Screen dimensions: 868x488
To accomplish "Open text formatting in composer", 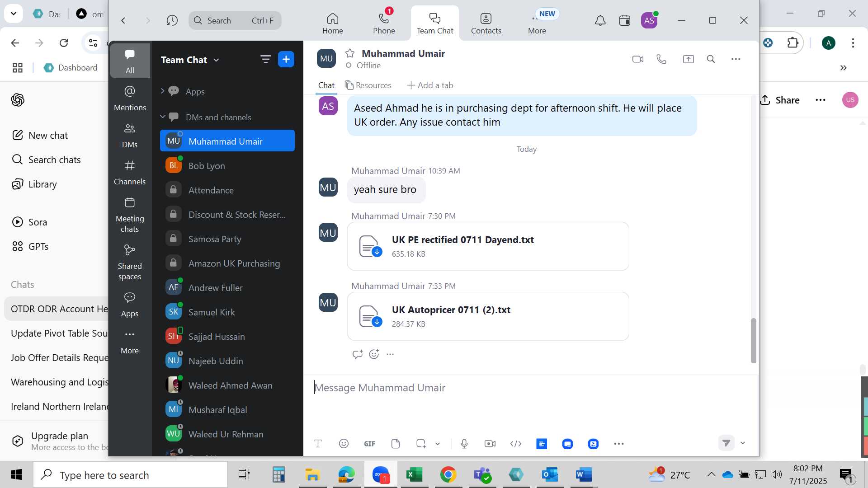I will tap(318, 444).
